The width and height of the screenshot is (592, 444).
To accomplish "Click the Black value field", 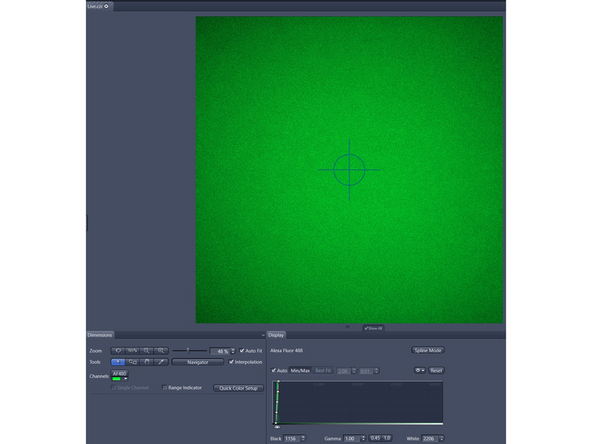I will (x=292, y=438).
